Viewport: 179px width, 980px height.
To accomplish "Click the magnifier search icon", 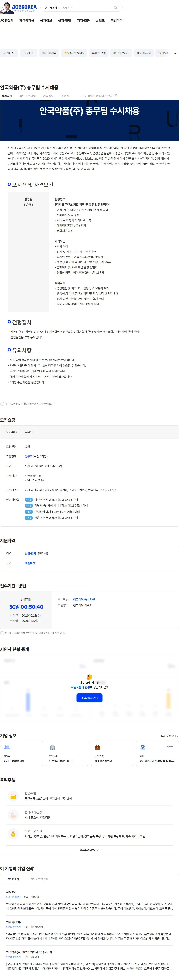I will 116,8.
